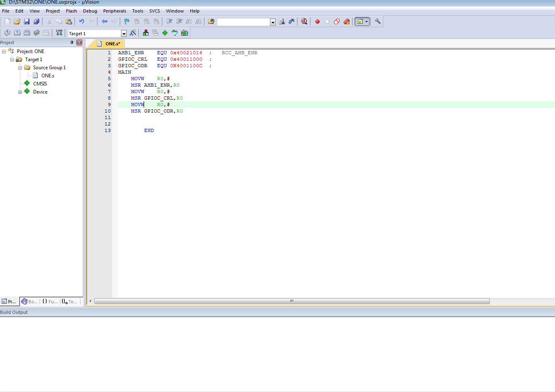Click into the find text input field
The width and height of the screenshot is (555, 392).
[244, 22]
